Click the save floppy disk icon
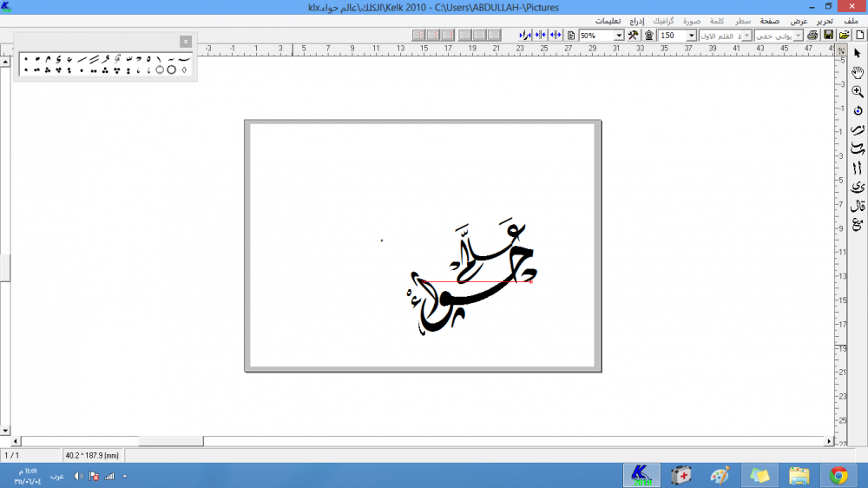 (x=829, y=35)
